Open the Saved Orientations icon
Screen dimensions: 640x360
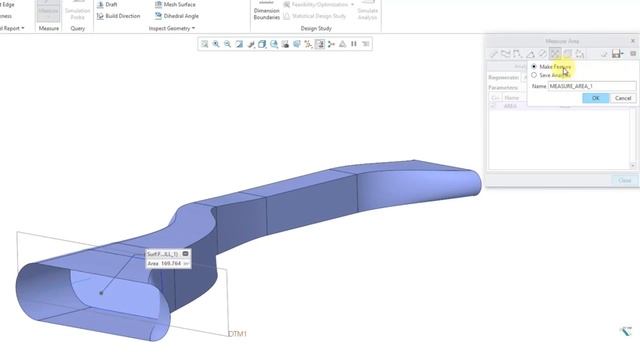pos(274,44)
